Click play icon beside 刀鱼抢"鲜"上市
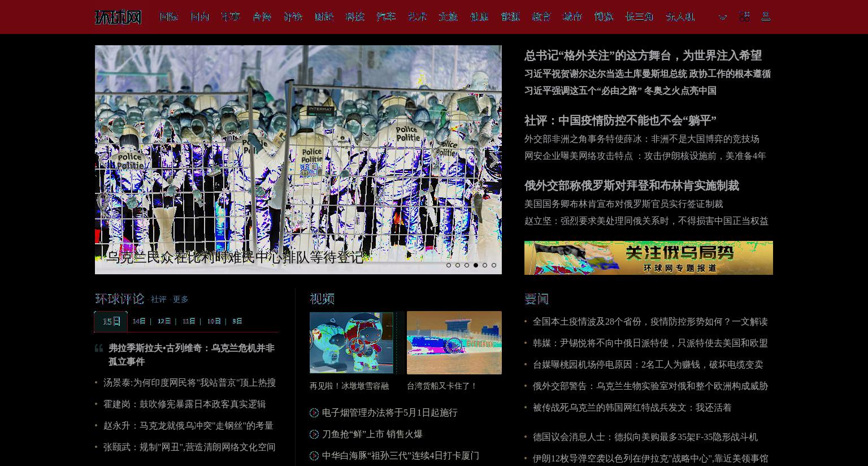The width and height of the screenshot is (868, 466). [314, 434]
